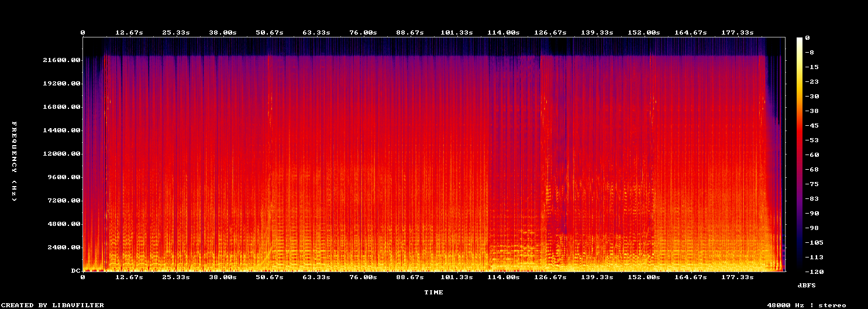The height and width of the screenshot is (309, 868).
Task: Select the -60 dBFS scale value
Action: pos(812,155)
